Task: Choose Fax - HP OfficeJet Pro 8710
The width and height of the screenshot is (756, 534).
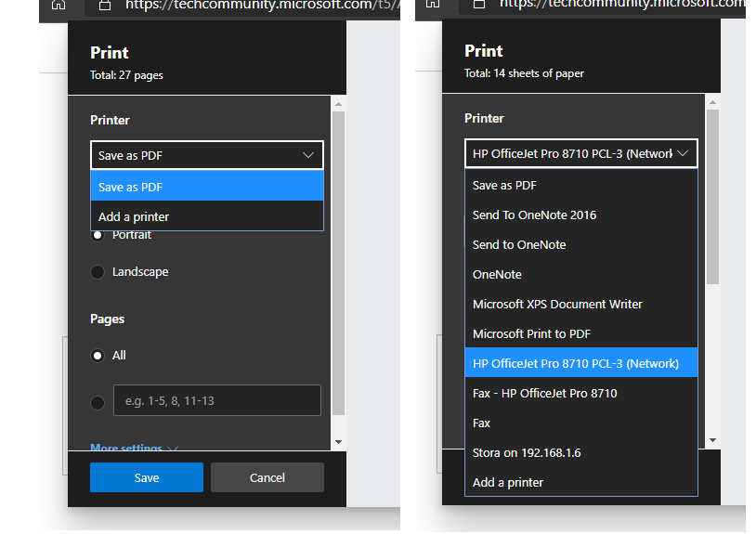Action: tap(581, 393)
